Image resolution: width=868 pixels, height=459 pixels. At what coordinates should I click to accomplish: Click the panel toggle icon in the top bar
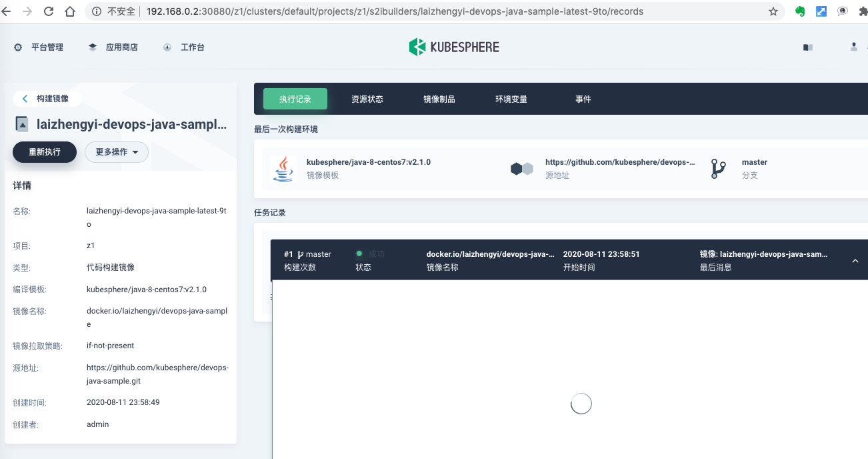807,47
